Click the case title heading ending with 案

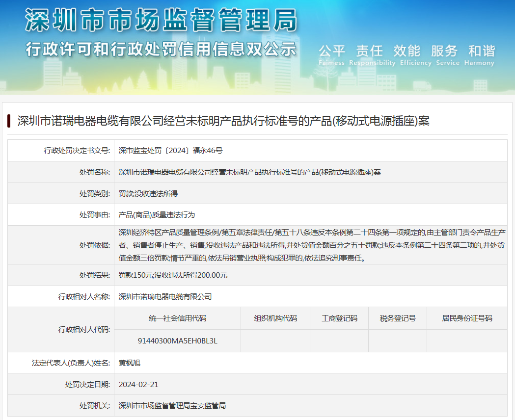coord(223,121)
